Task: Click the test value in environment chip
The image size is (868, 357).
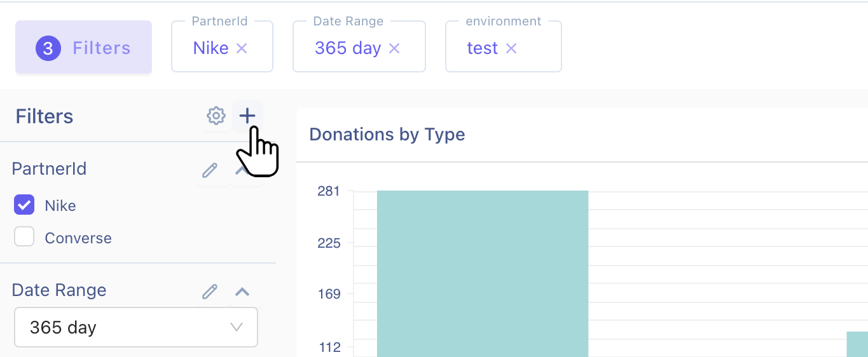Action: click(482, 48)
